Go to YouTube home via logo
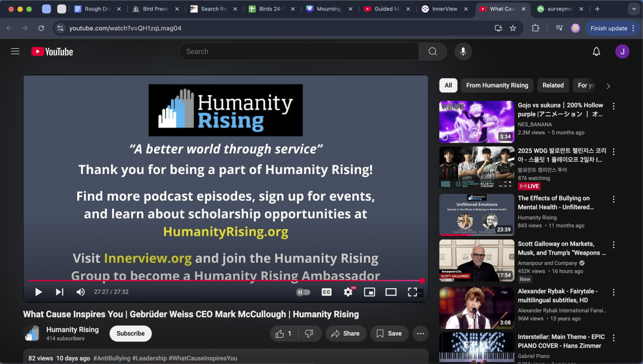643x364 pixels. point(52,51)
